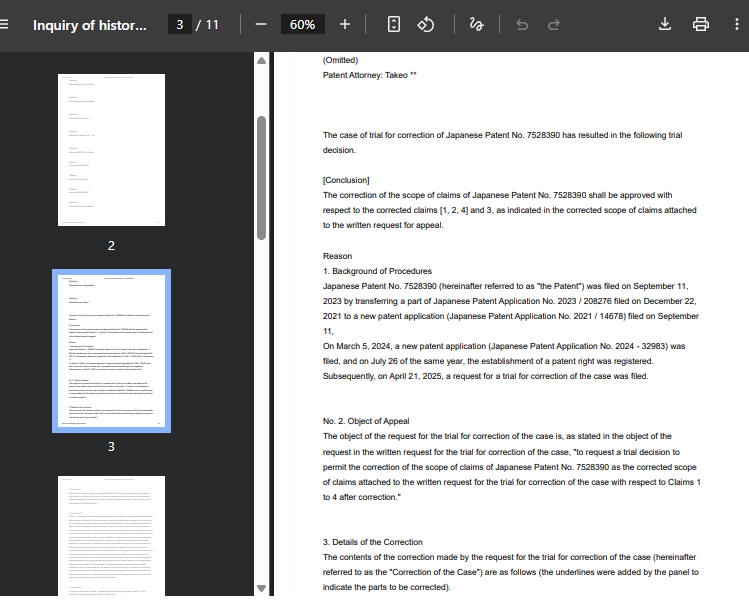This screenshot has height=600, width=749.
Task: Zoom in with the plus button
Action: click(345, 24)
